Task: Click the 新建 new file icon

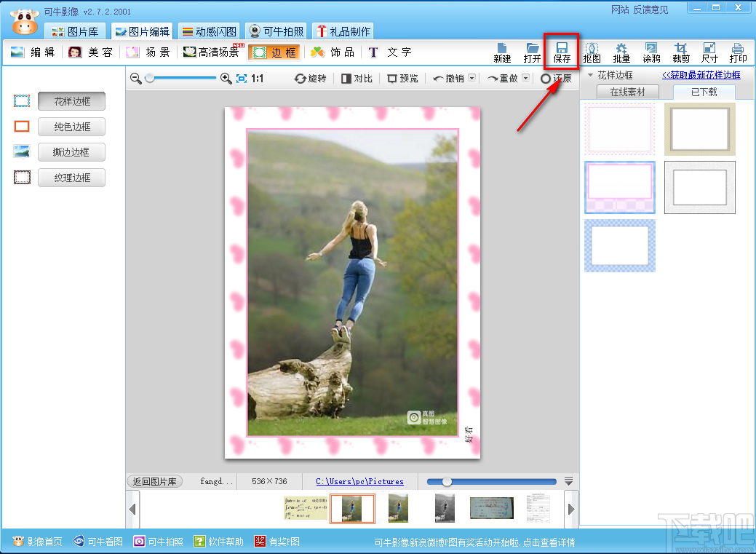Action: tap(502, 52)
